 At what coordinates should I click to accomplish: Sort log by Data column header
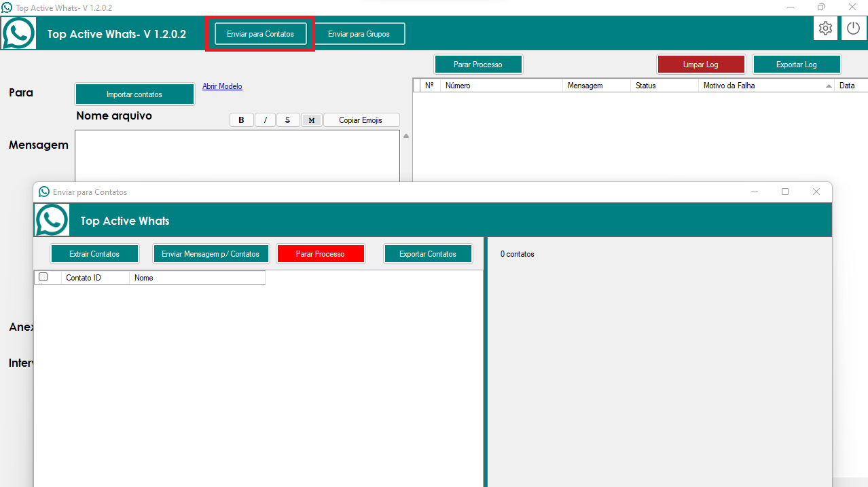[x=851, y=86]
